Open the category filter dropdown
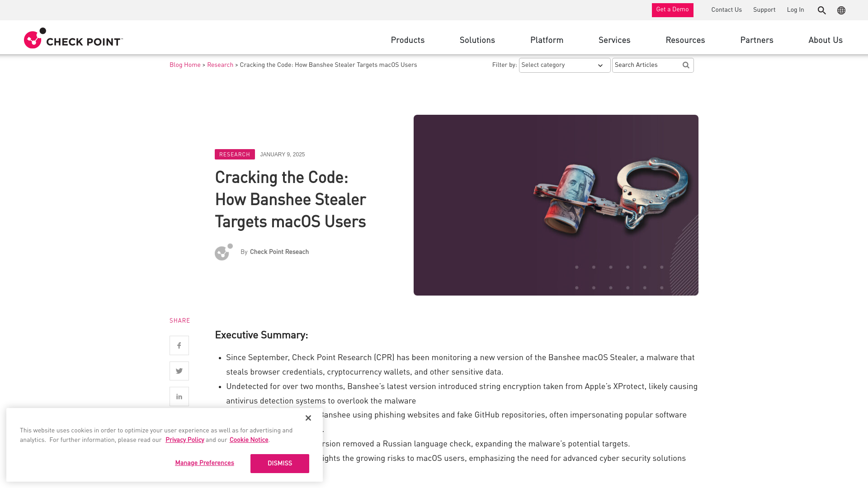This screenshot has width=868, height=488. click(563, 65)
